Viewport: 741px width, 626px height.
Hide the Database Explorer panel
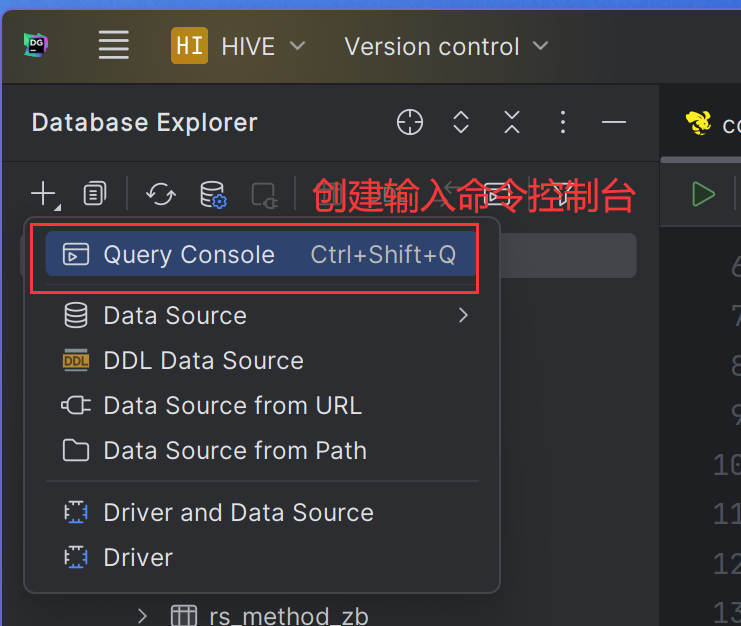[x=613, y=122]
